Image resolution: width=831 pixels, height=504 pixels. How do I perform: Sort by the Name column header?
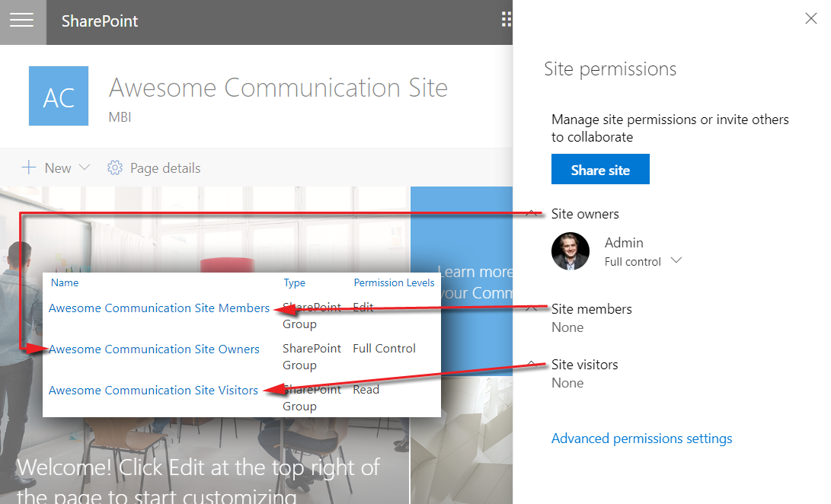65,282
